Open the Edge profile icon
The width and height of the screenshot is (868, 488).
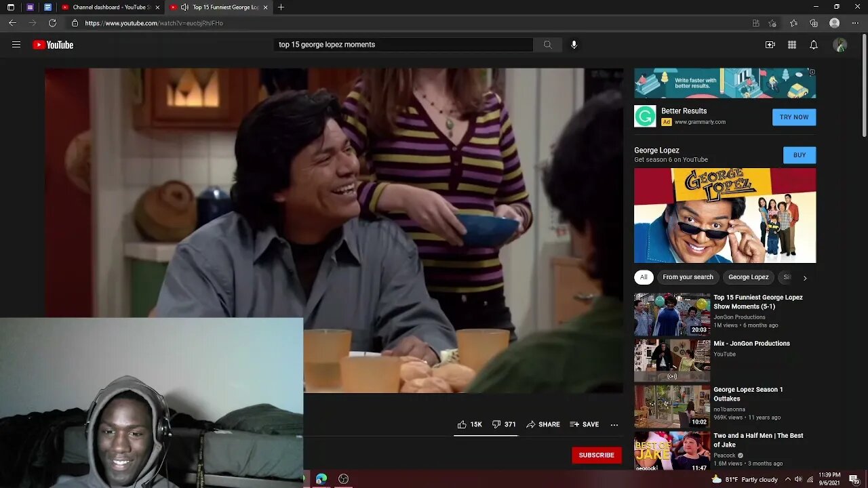point(834,23)
